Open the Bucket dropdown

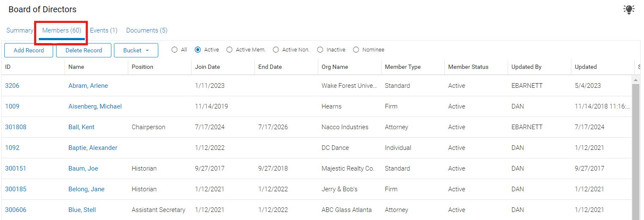(136, 50)
